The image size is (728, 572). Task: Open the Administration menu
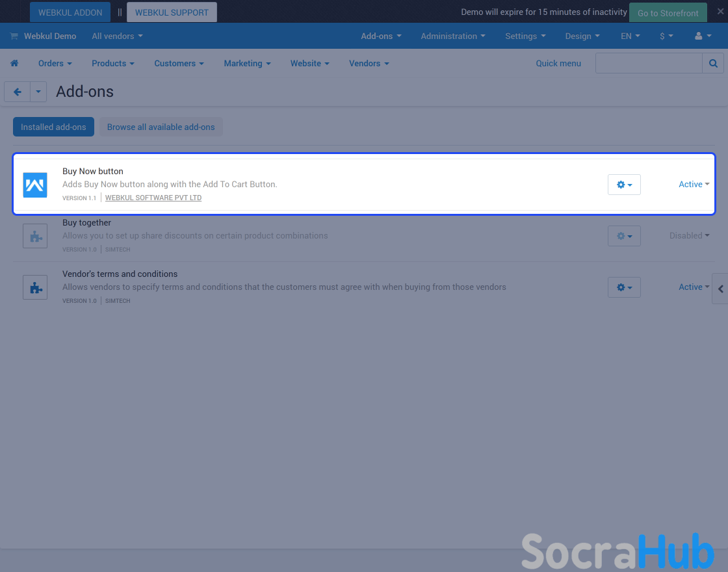tap(453, 36)
